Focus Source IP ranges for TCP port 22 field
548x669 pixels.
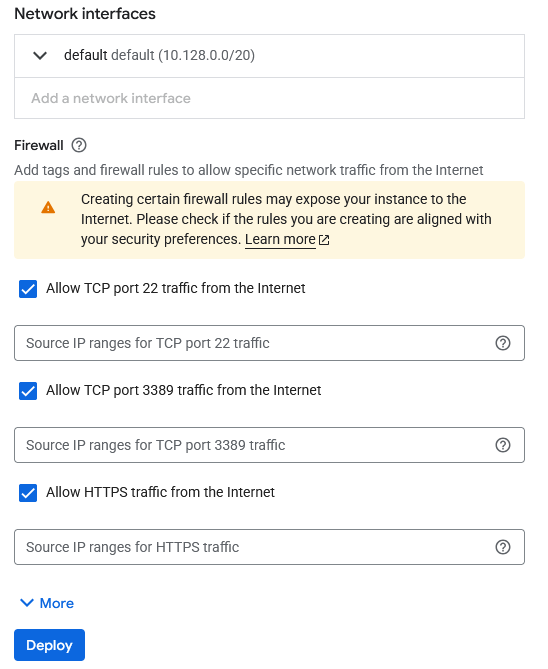[x=269, y=343]
